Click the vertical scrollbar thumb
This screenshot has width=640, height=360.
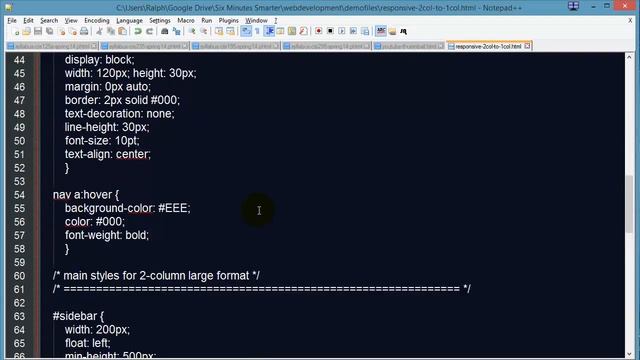click(x=629, y=204)
